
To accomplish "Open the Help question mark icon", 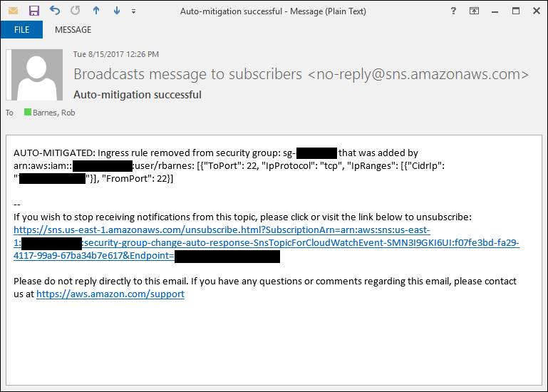I will (x=453, y=11).
